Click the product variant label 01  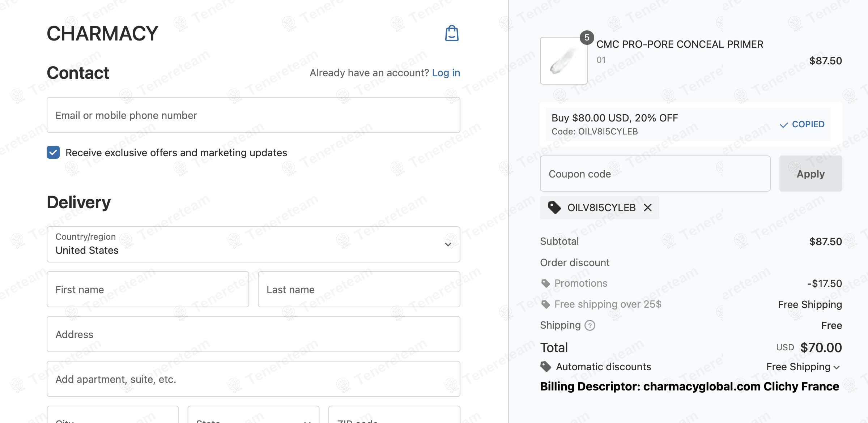coord(601,60)
